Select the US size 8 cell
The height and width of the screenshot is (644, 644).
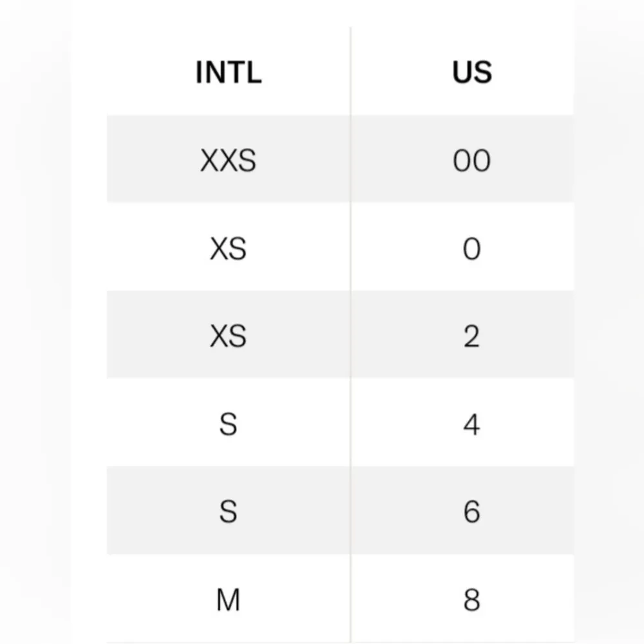click(471, 600)
